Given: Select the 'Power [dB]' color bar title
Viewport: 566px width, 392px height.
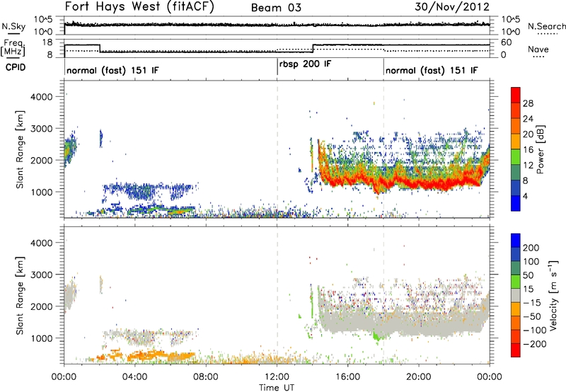Looking at the screenshot, I should [x=541, y=149].
